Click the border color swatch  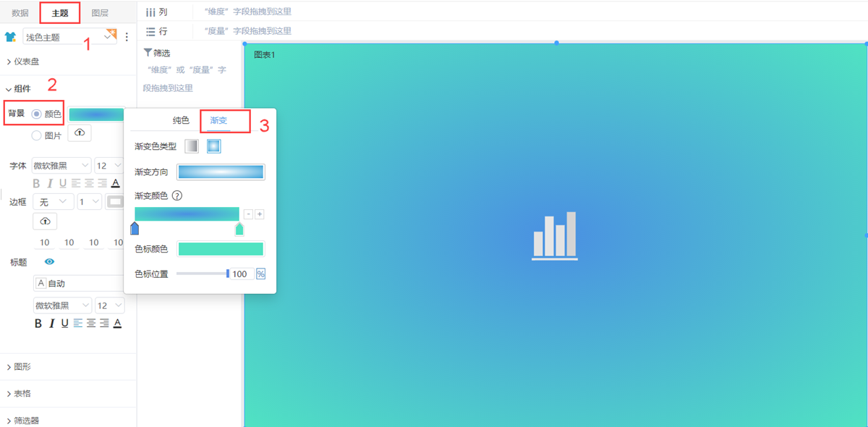click(x=115, y=202)
